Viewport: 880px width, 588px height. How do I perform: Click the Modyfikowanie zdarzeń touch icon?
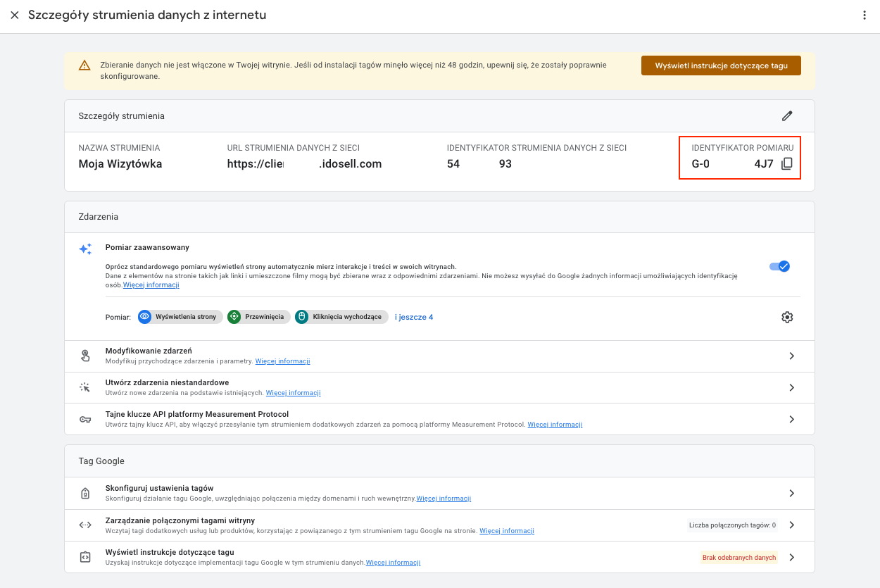tap(85, 356)
